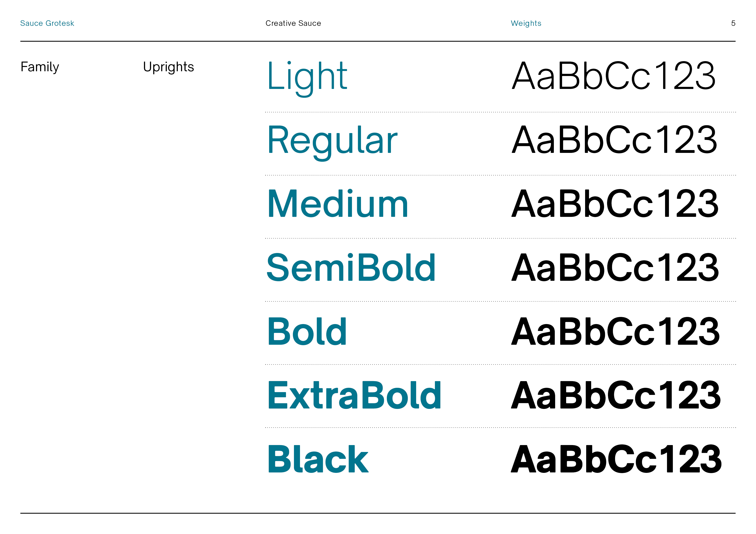Select the AaBbCc123 sample beside Medium
The height and width of the screenshot is (534, 756).
tap(615, 204)
